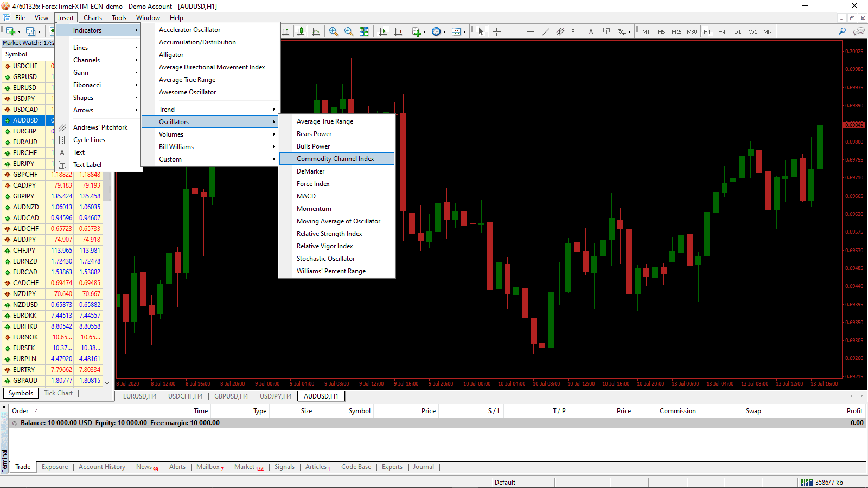
Task: Open the Charts menu
Action: pyautogui.click(x=92, y=17)
